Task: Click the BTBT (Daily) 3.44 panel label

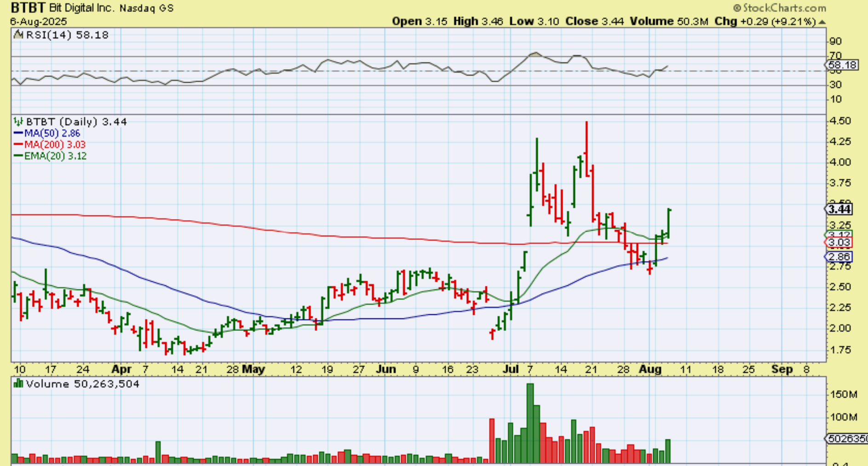Action: coord(76,122)
